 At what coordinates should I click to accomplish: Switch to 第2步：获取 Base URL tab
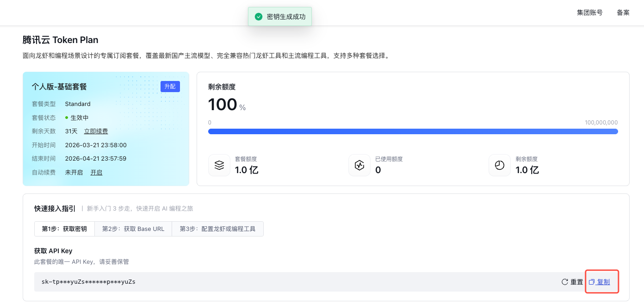point(133,229)
